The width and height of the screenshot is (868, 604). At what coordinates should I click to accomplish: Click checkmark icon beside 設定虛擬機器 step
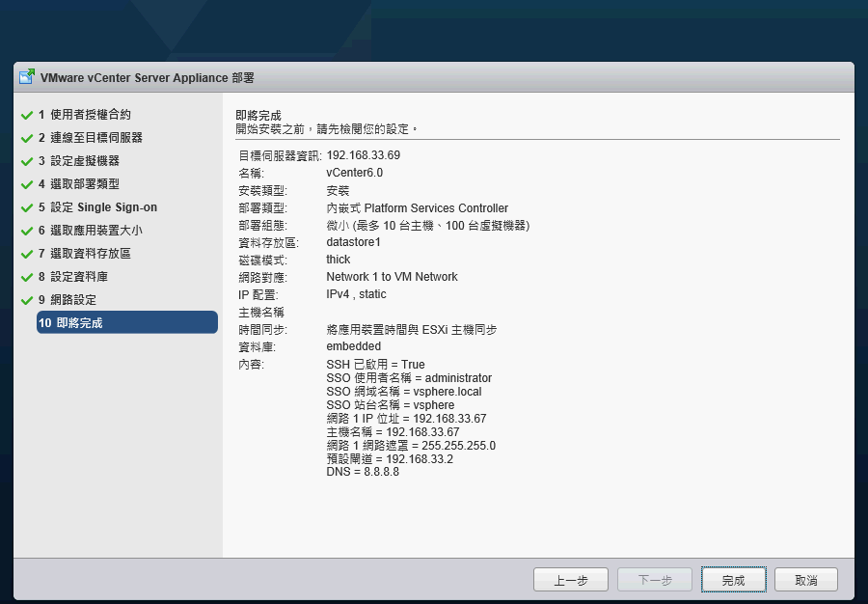click(27, 162)
